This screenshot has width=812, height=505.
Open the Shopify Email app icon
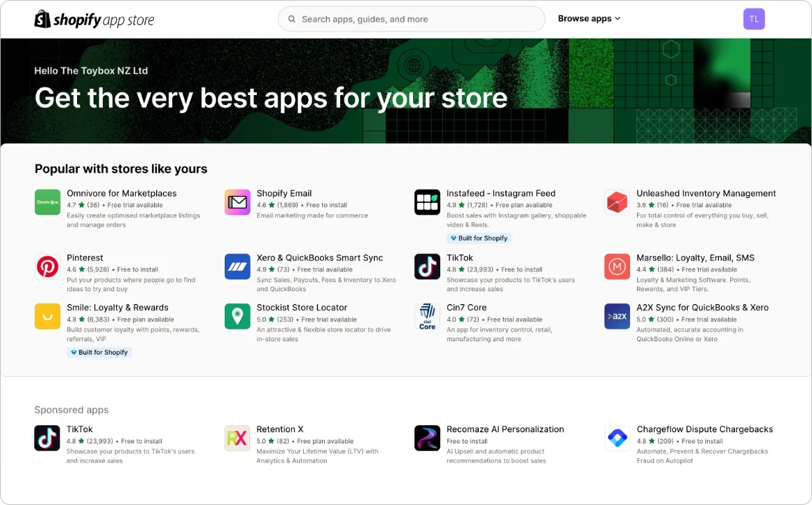pyautogui.click(x=237, y=202)
